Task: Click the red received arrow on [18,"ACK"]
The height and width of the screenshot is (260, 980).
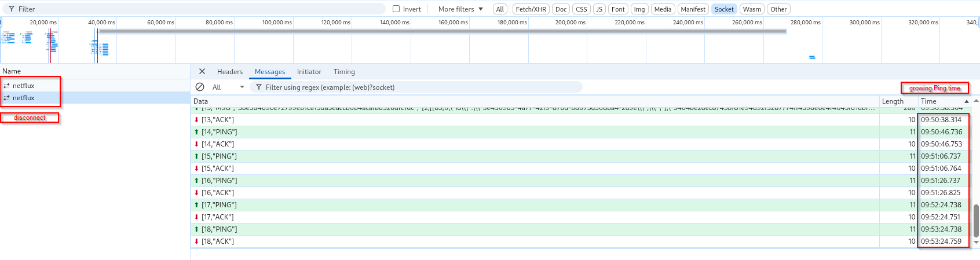Action: 196,241
